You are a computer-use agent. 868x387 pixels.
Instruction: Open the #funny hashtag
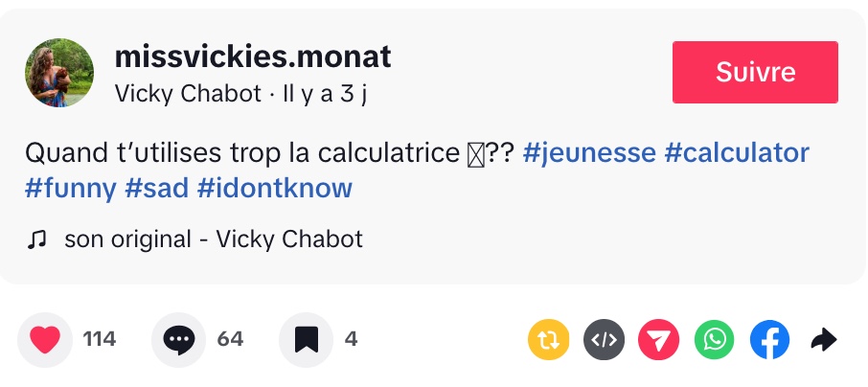coord(70,188)
